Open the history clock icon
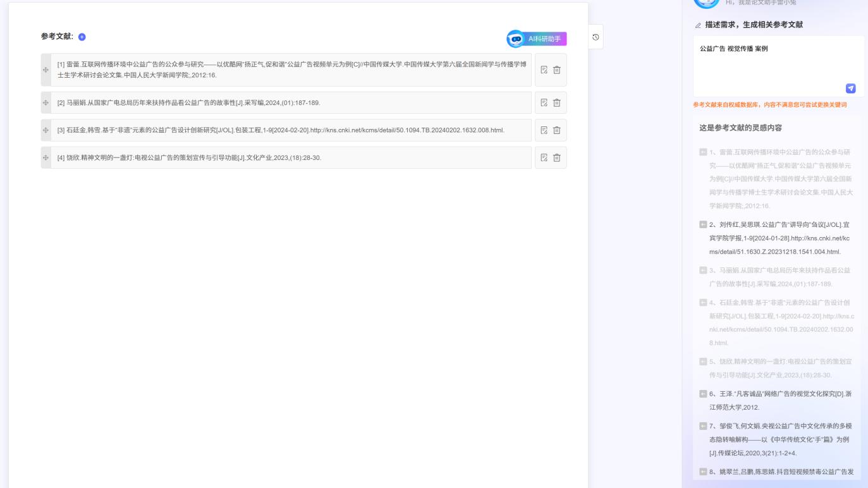 [x=596, y=37]
